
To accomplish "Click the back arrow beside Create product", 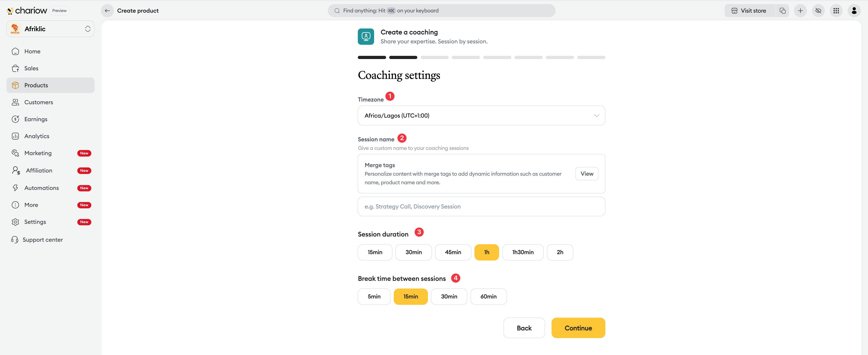I will pos(107,11).
